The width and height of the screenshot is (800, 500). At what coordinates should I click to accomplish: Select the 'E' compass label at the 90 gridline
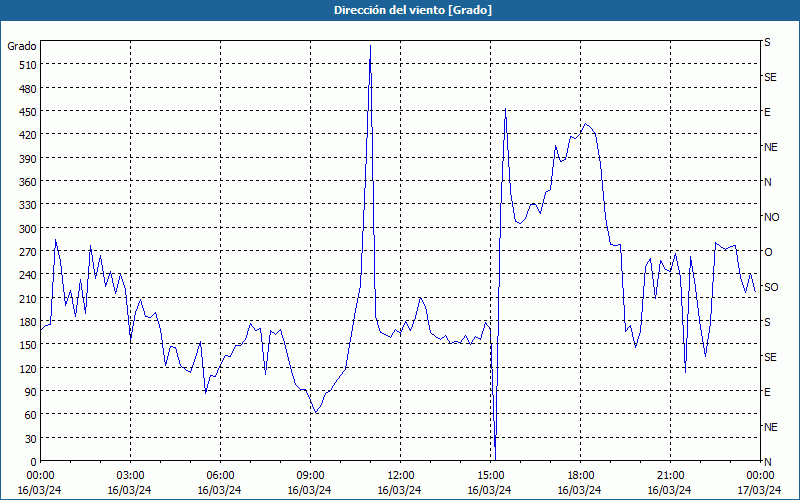(767, 392)
